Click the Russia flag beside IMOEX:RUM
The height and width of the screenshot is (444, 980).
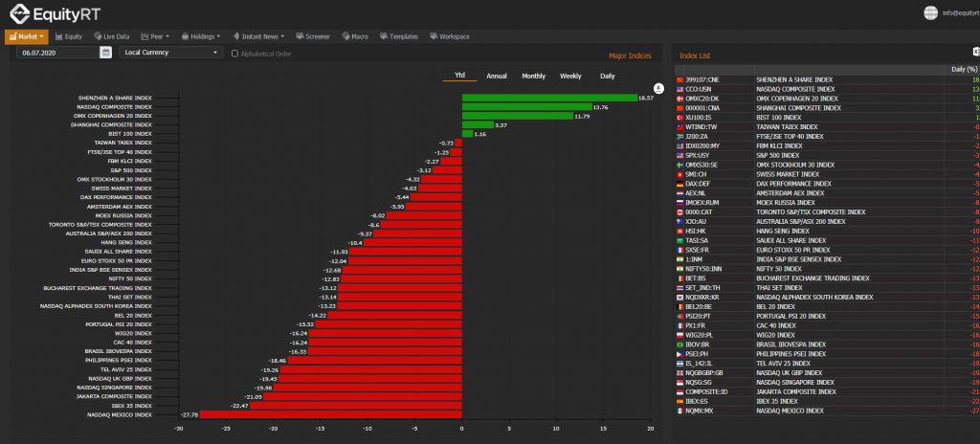click(680, 203)
